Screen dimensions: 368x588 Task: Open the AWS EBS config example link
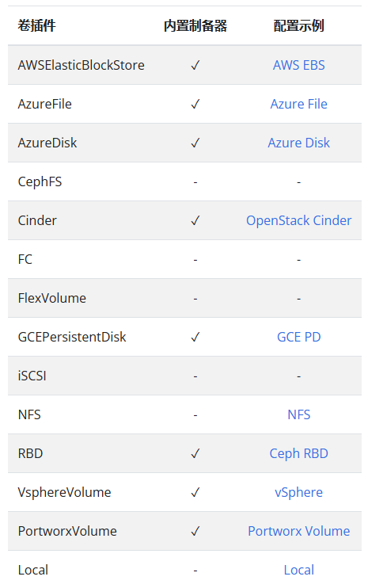tap(298, 65)
